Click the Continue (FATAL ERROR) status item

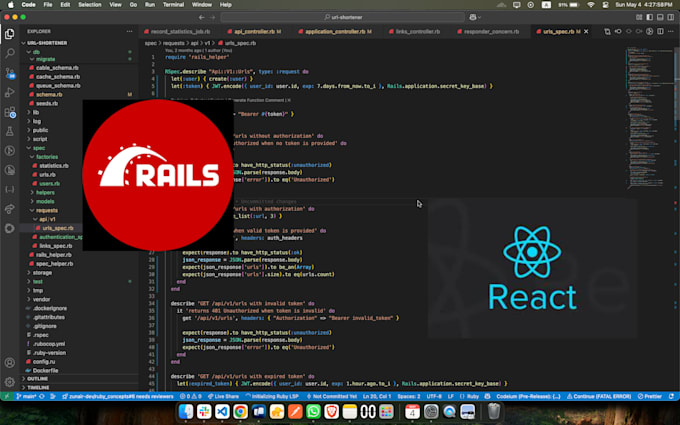point(599,396)
